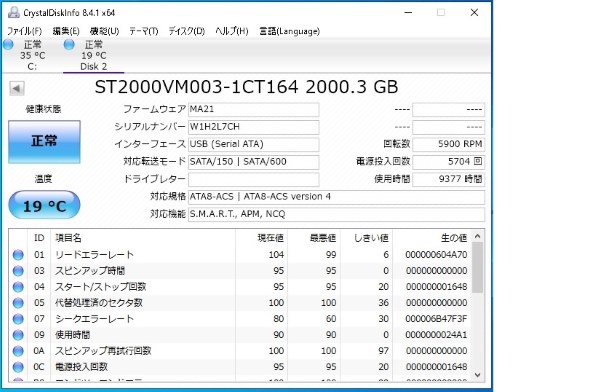Click the 正常 health status button
596x392 pixels.
[44, 142]
